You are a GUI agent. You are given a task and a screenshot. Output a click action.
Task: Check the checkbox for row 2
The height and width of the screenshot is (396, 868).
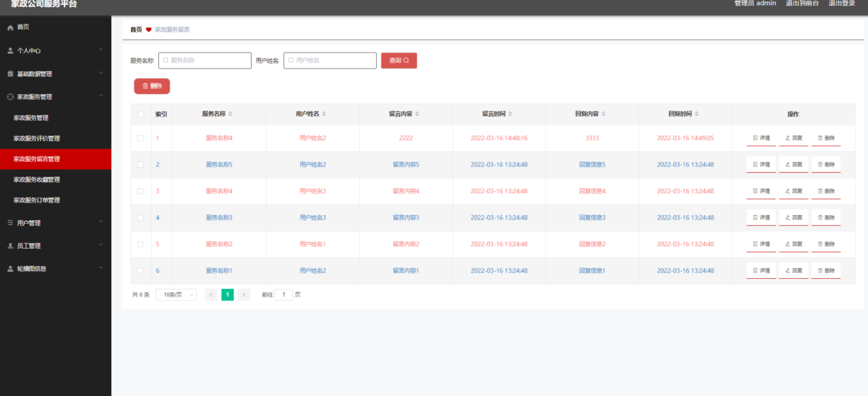click(140, 164)
